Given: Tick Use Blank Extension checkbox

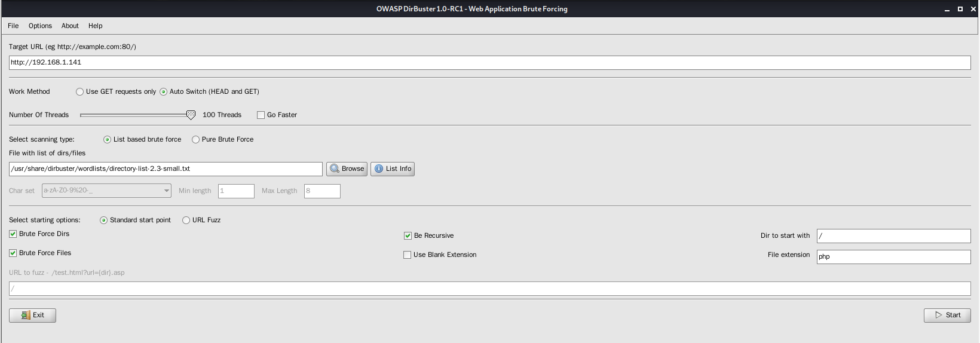Looking at the screenshot, I should [x=408, y=255].
